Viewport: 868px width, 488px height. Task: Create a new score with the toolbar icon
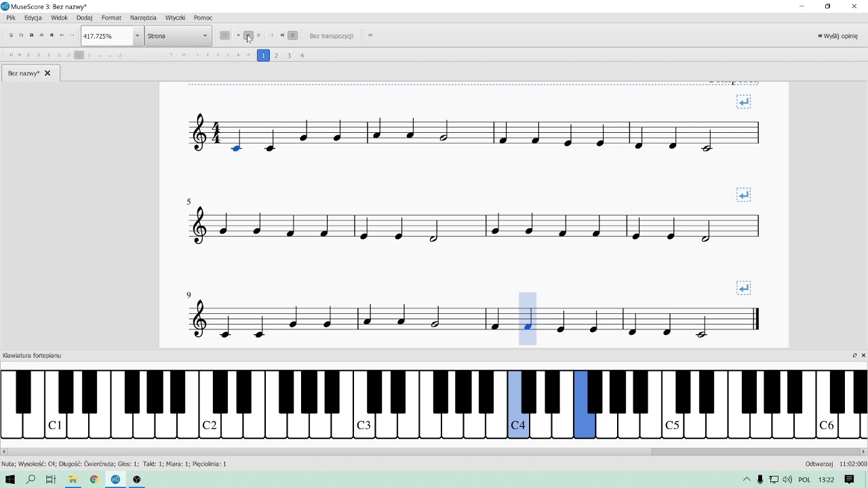tap(11, 35)
